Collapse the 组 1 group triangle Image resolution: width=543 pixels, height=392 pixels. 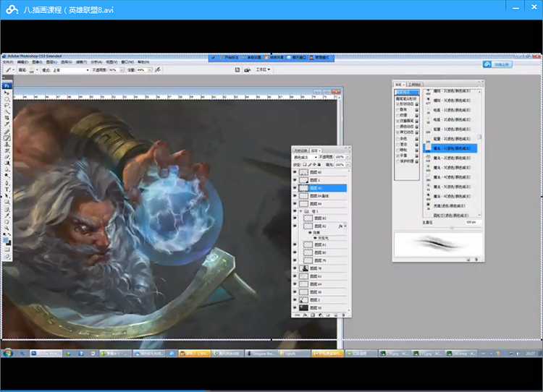pos(300,211)
